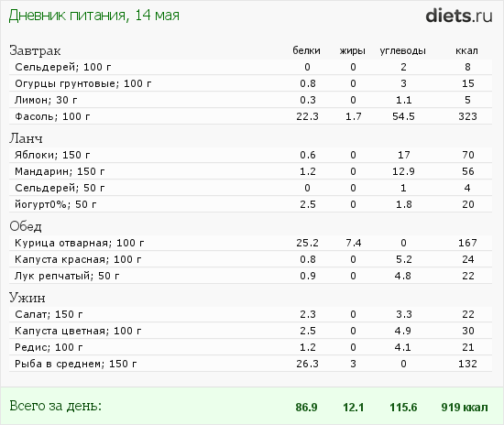Viewport: 504px width, 425px height.
Task: Click Фасоль fat value 1.7
Action: point(353,116)
